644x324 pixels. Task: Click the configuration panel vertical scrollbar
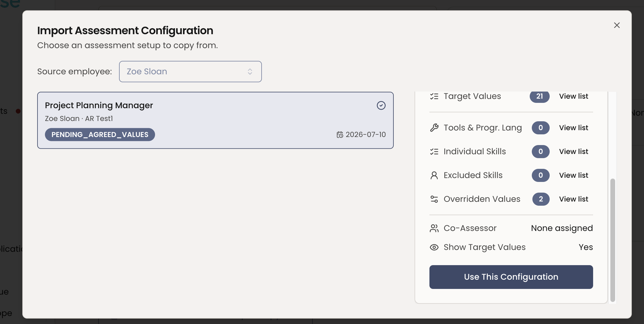click(612, 240)
